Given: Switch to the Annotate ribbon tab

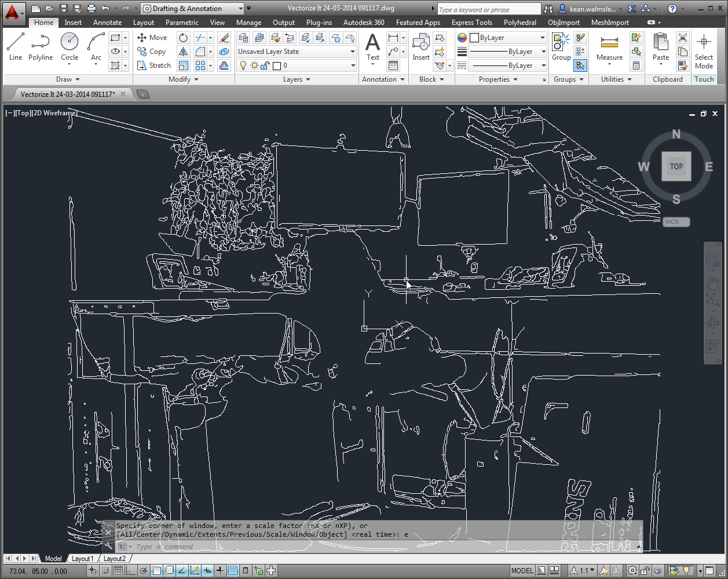Looking at the screenshot, I should tap(107, 23).
